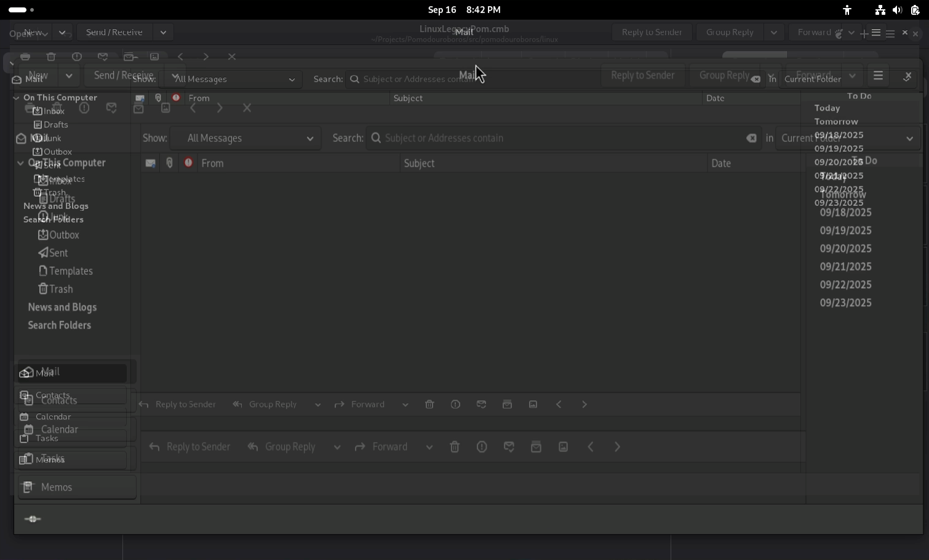Click the mark-as-junk icon in bottom toolbar
The height and width of the screenshot is (560, 929).
[x=482, y=447]
